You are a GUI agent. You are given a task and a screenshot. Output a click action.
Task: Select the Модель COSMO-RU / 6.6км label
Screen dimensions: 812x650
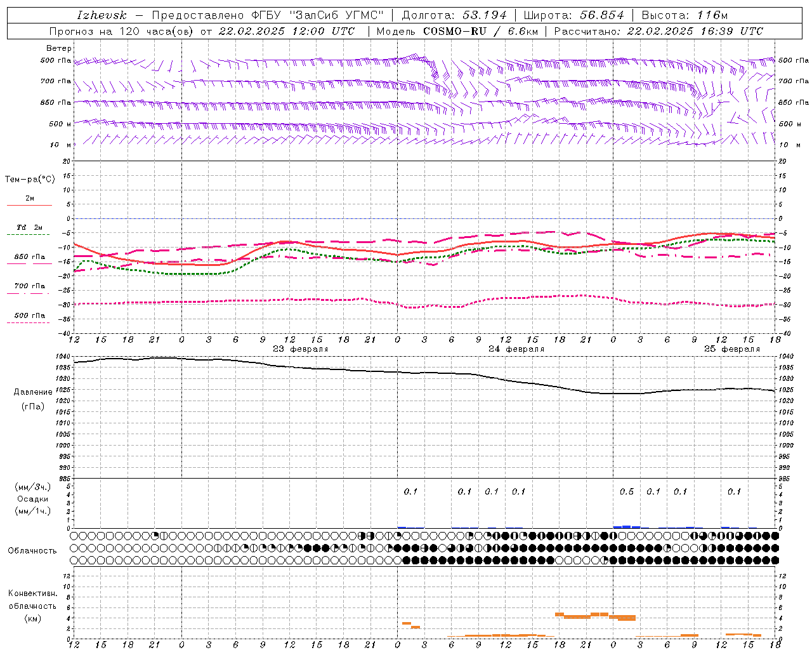457,31
